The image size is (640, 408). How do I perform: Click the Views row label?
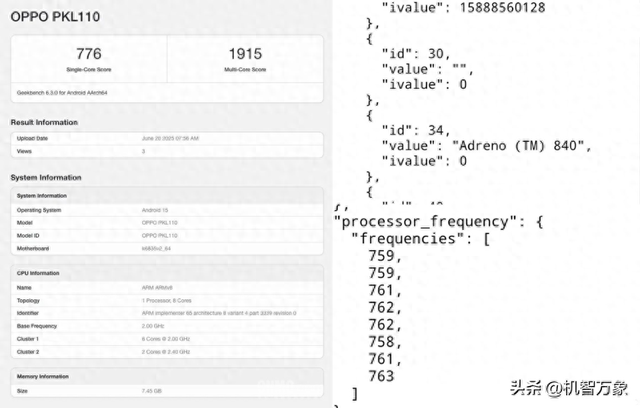[x=24, y=151]
